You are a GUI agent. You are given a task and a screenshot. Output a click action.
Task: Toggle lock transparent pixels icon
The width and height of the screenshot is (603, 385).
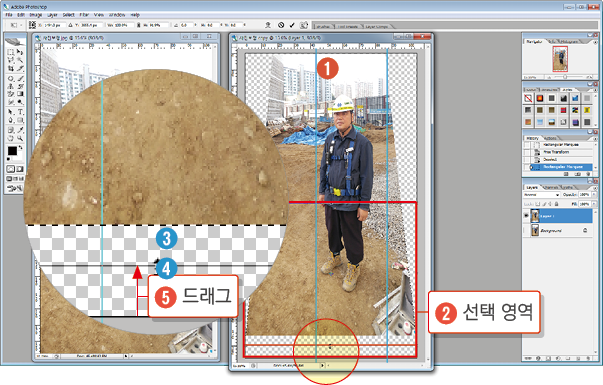(538, 204)
